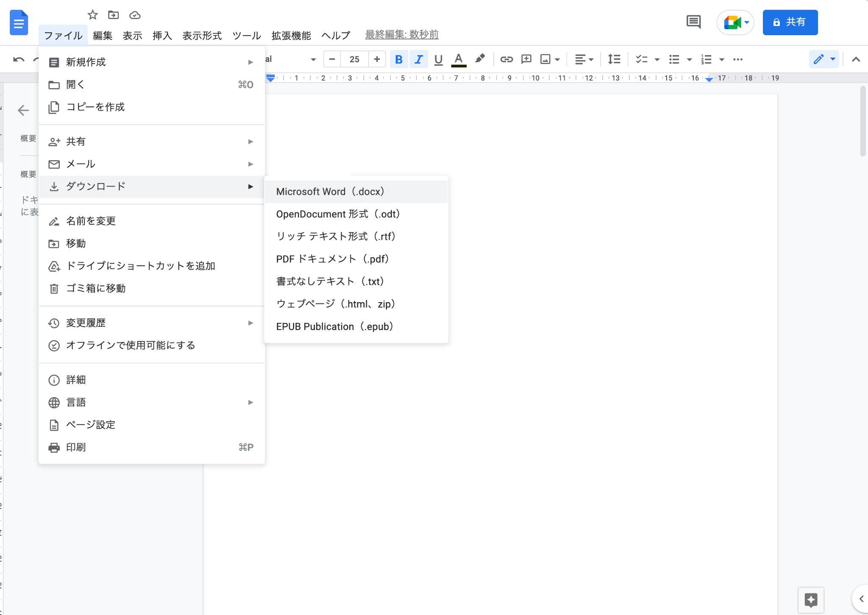Enable a checklist in the document

pos(641,59)
